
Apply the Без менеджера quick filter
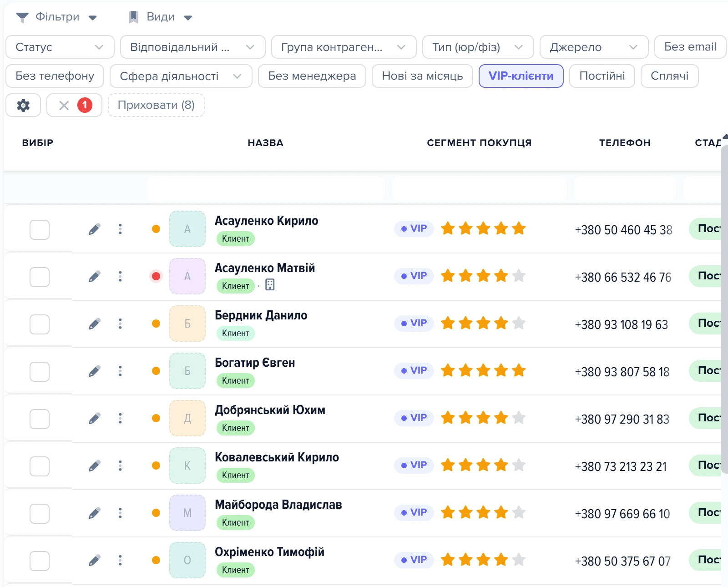[x=312, y=76]
